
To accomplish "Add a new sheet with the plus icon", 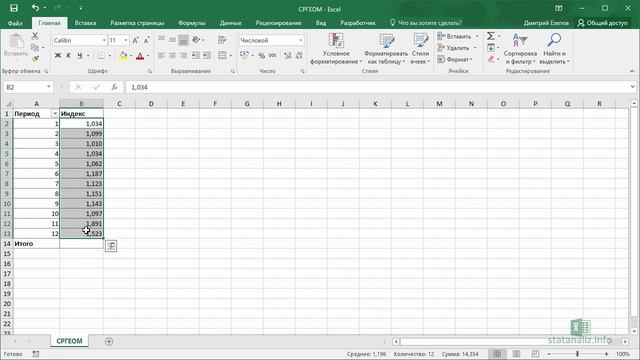I will tap(109, 341).
